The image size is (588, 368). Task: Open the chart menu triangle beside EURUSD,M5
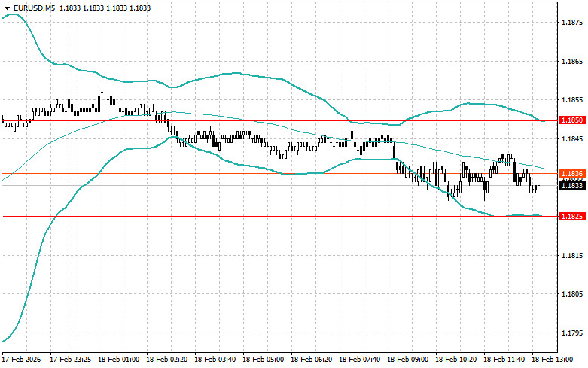(7, 8)
